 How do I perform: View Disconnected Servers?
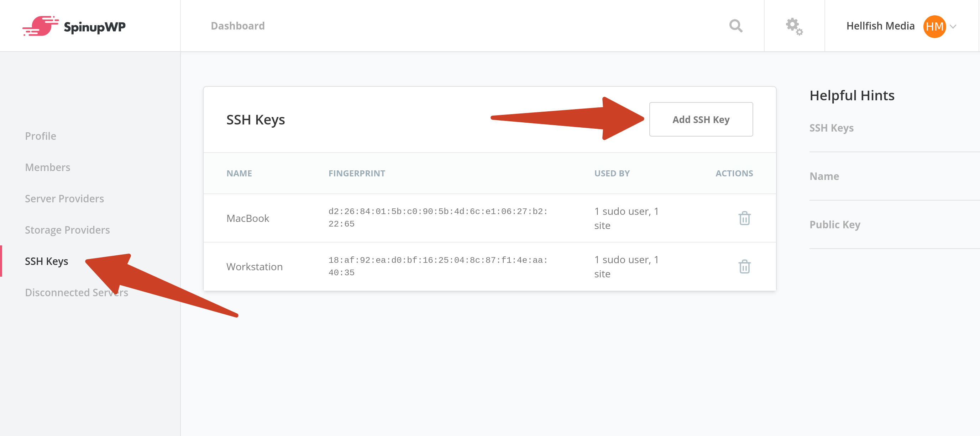tap(77, 292)
